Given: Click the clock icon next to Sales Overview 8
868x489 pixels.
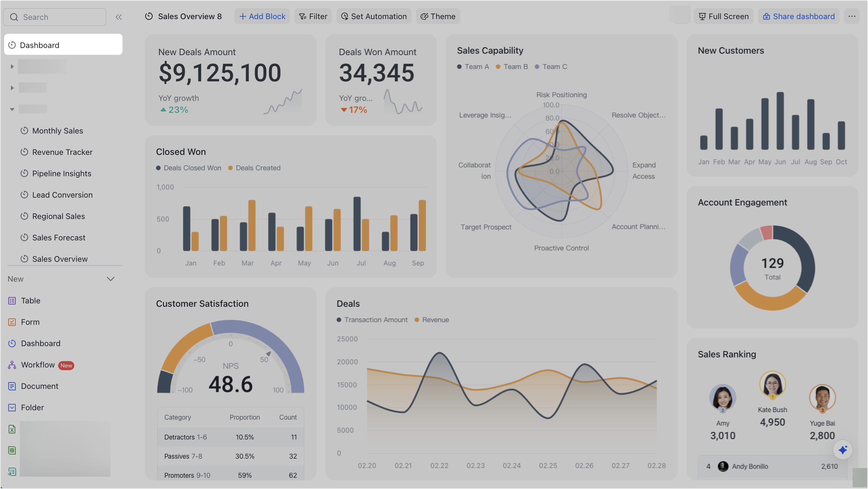Looking at the screenshot, I should 149,16.
